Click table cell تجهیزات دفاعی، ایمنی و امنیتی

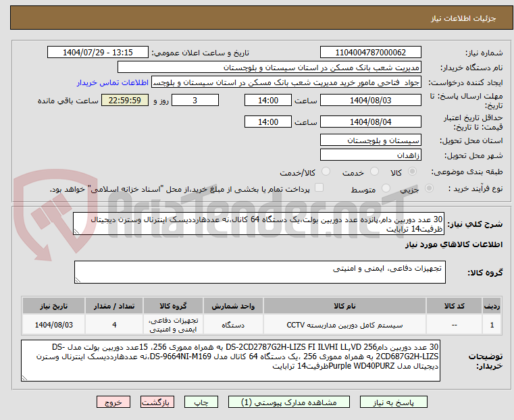point(173,325)
